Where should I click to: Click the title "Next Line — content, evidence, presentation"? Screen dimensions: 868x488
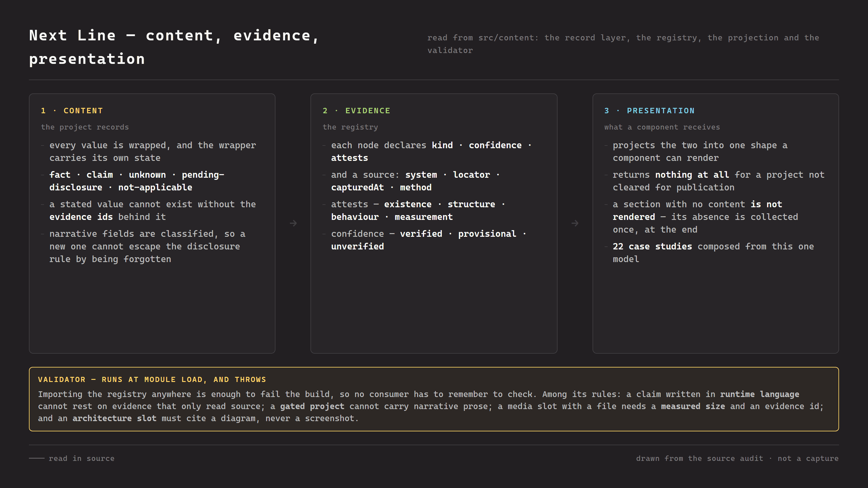point(174,47)
